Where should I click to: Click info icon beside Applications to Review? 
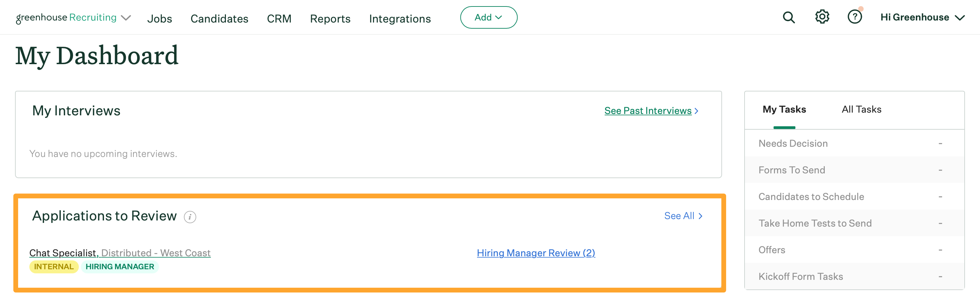click(190, 217)
